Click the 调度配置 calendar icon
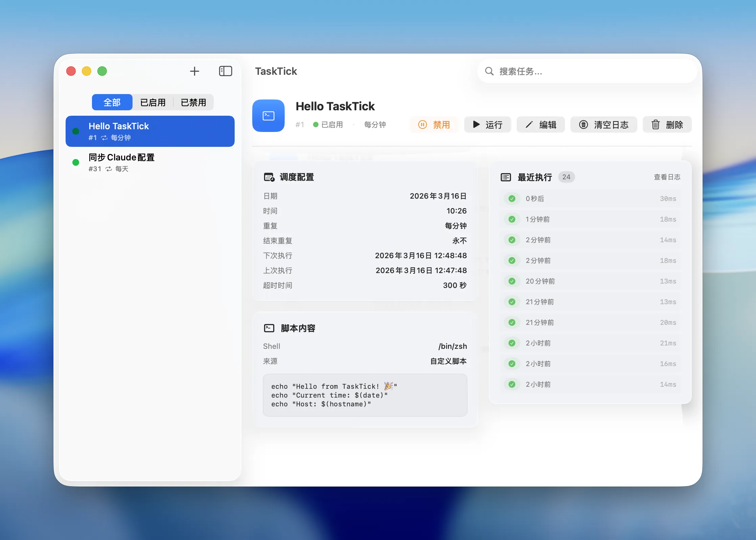756x540 pixels. [x=269, y=177]
